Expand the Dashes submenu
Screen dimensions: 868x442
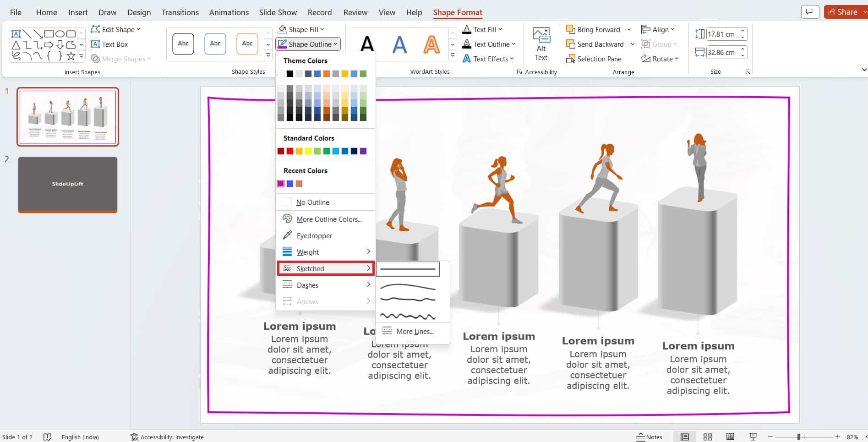click(307, 284)
